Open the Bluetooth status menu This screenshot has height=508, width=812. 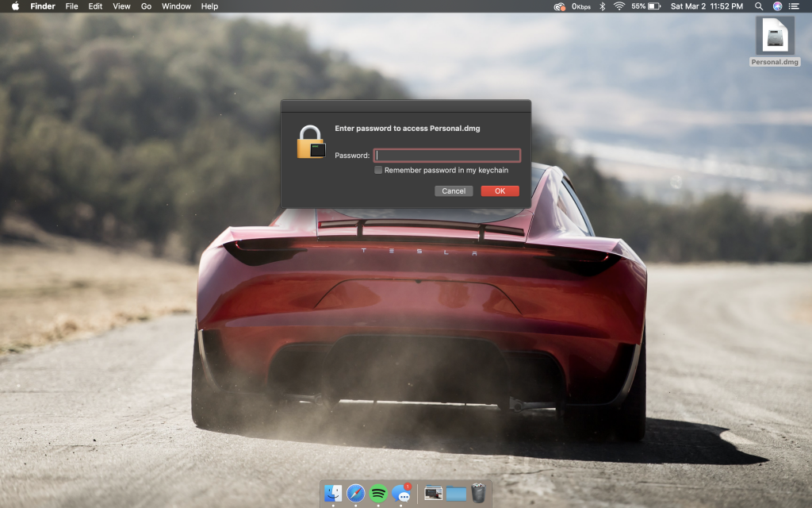coord(603,6)
